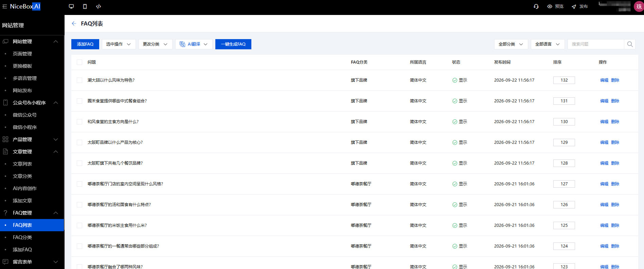Click the paper plane 发布 icon
644x269 pixels.
point(574,6)
